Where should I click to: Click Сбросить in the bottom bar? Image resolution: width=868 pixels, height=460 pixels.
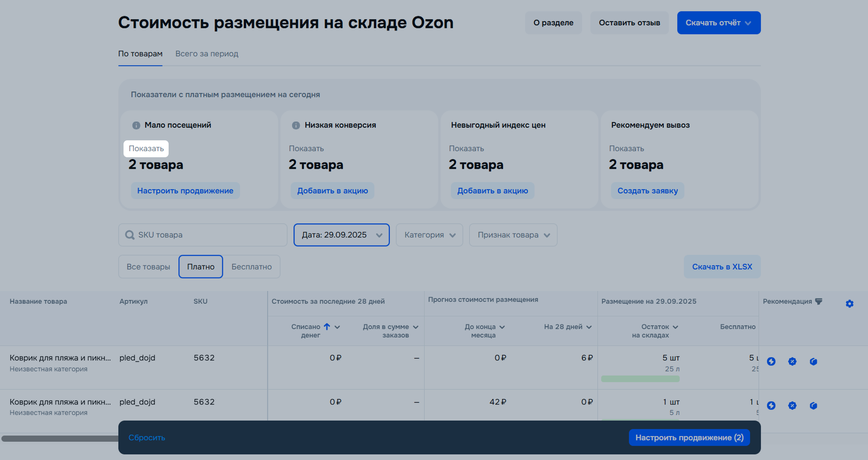[x=147, y=437]
